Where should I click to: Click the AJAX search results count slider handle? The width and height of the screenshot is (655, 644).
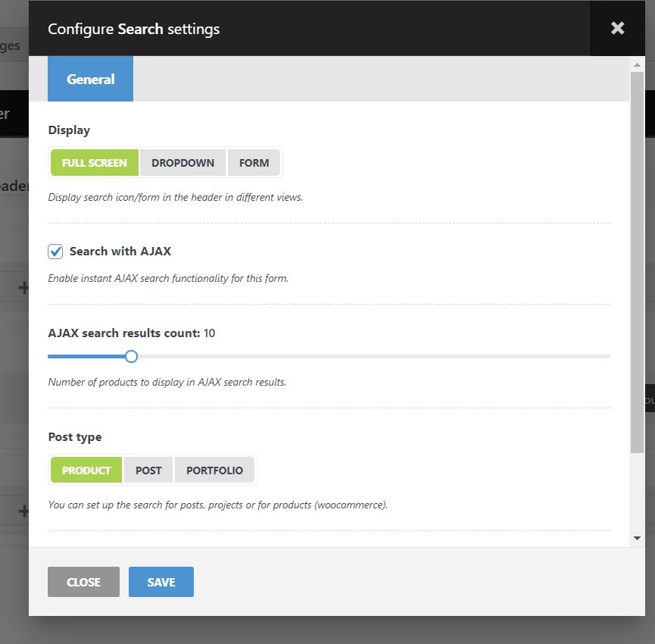point(131,356)
